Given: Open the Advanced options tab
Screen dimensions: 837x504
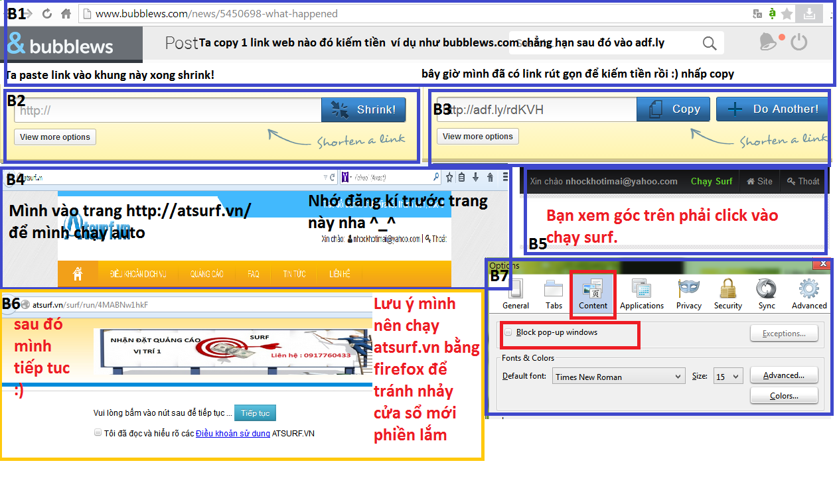Looking at the screenshot, I should 809,294.
